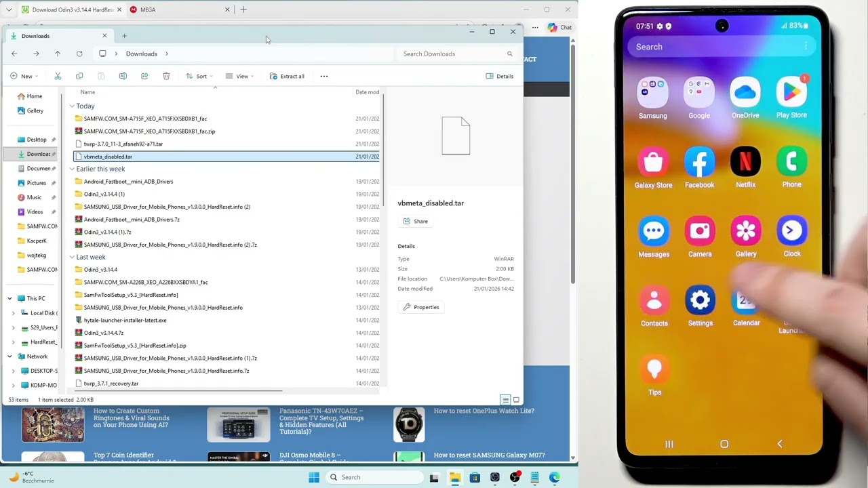Tap the phone Search bar
868x488 pixels.
tap(722, 47)
